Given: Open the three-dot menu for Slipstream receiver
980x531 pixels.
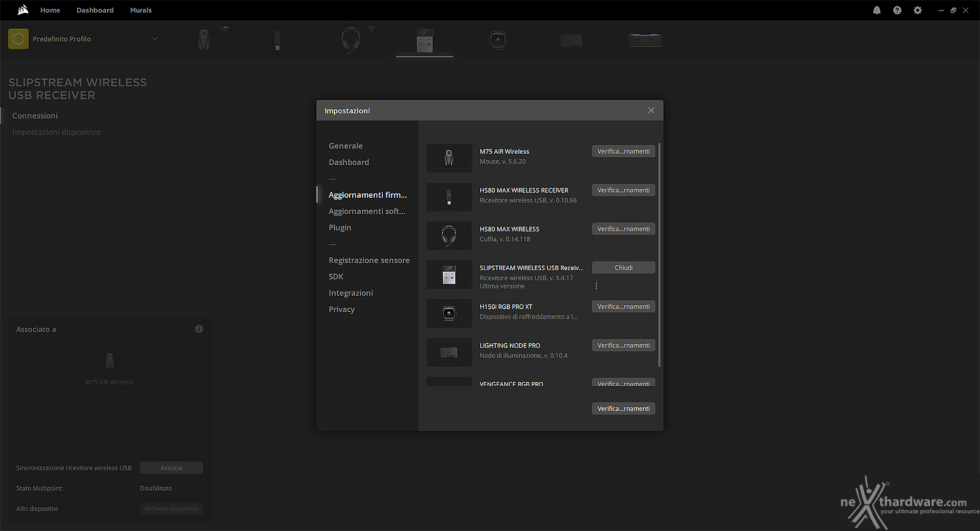Looking at the screenshot, I should (x=596, y=285).
